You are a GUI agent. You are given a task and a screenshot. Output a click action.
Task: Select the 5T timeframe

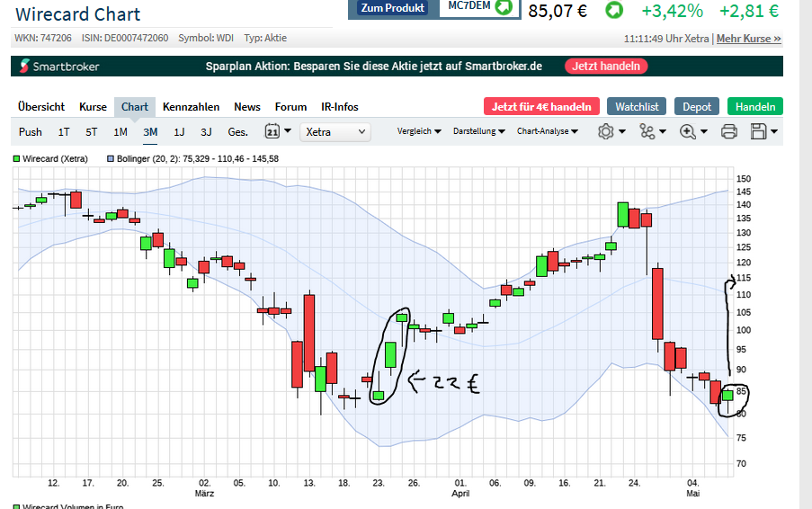click(91, 132)
